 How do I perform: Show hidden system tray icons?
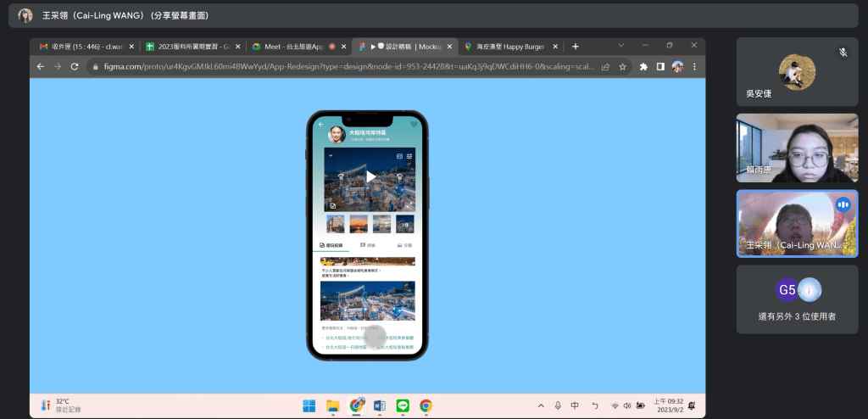(x=541, y=405)
